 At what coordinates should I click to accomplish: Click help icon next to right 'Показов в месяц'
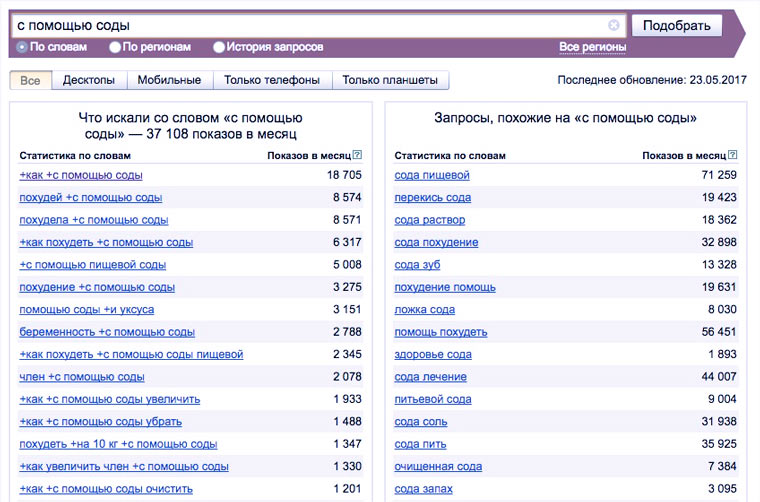click(733, 155)
